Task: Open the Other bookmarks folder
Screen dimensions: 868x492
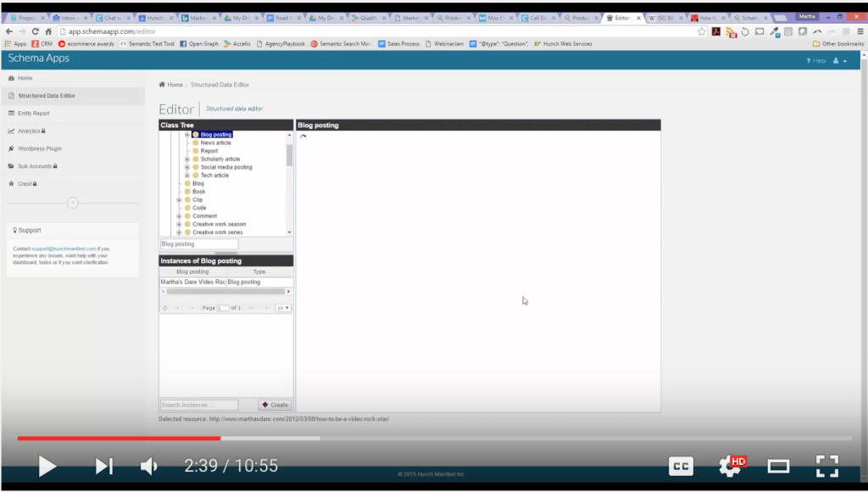Action: pos(838,44)
